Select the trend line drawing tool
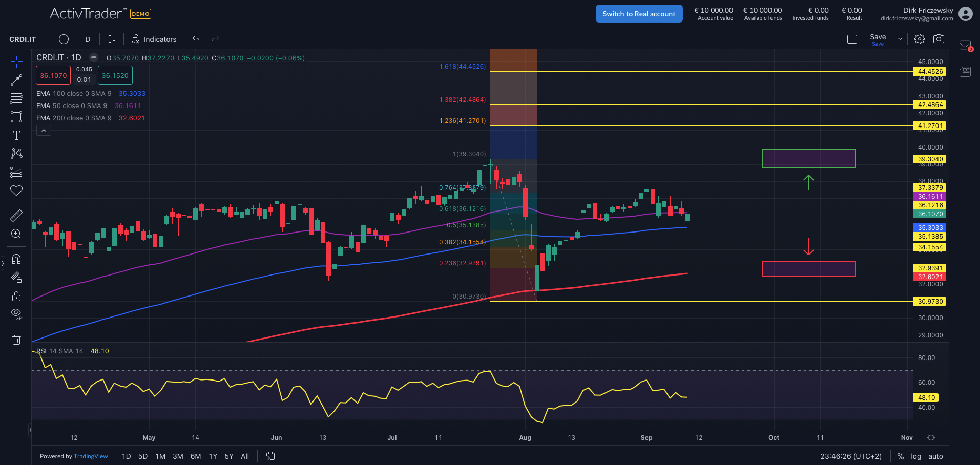The image size is (980, 465). [16, 80]
